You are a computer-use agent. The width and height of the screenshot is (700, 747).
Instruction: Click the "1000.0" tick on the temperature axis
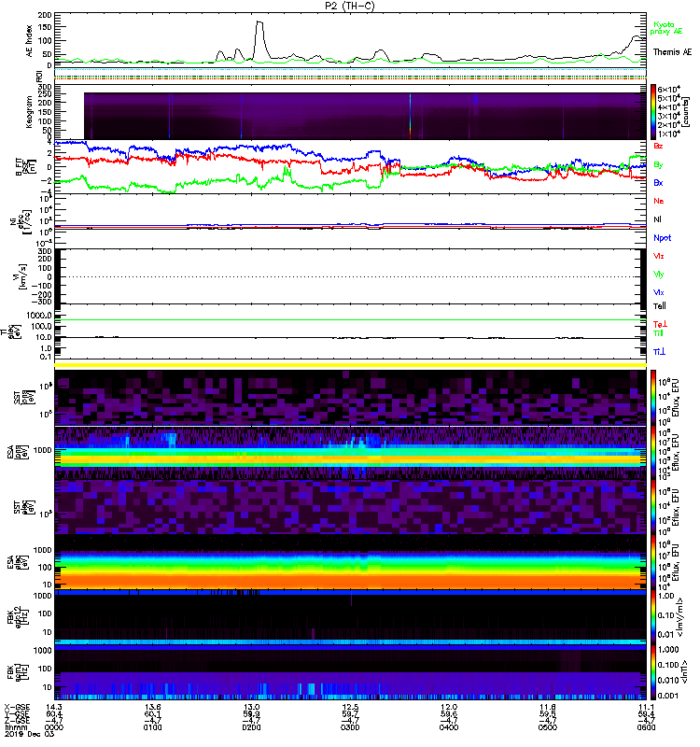point(40,316)
